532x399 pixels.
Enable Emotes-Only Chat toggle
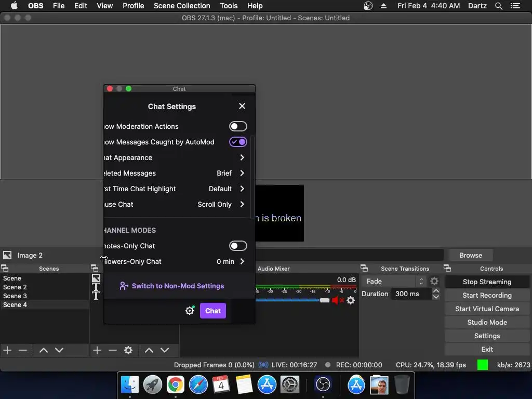238,246
